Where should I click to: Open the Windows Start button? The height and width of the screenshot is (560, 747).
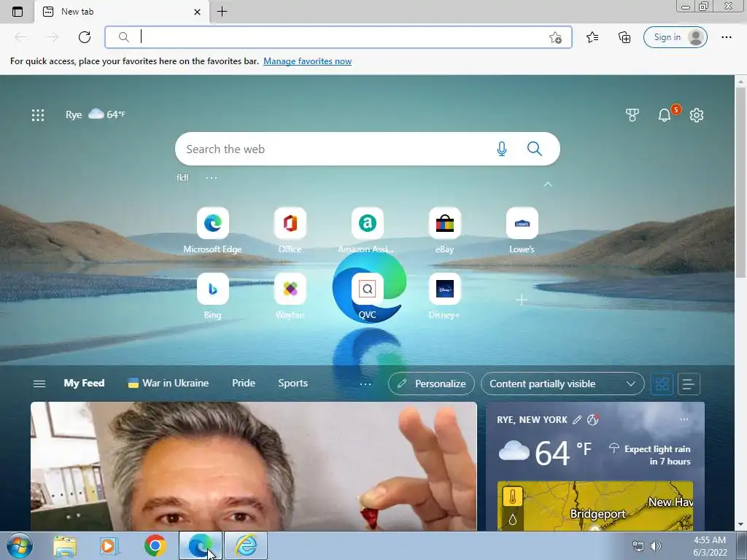[x=20, y=545]
